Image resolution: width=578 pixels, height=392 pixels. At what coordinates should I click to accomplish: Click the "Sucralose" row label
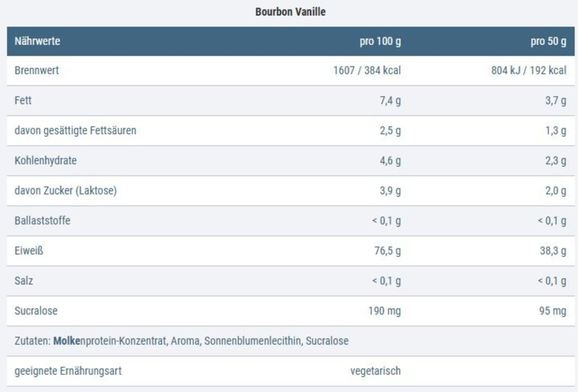click(x=36, y=311)
